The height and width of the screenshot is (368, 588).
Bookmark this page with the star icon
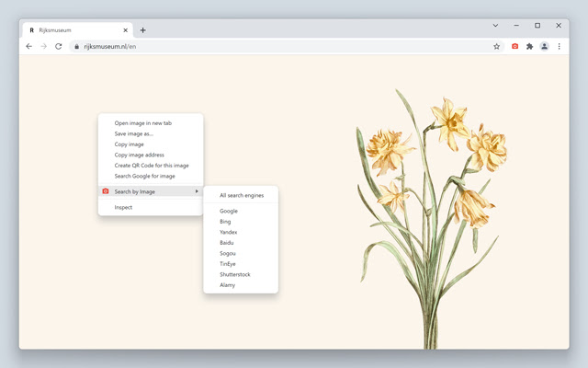pos(497,46)
